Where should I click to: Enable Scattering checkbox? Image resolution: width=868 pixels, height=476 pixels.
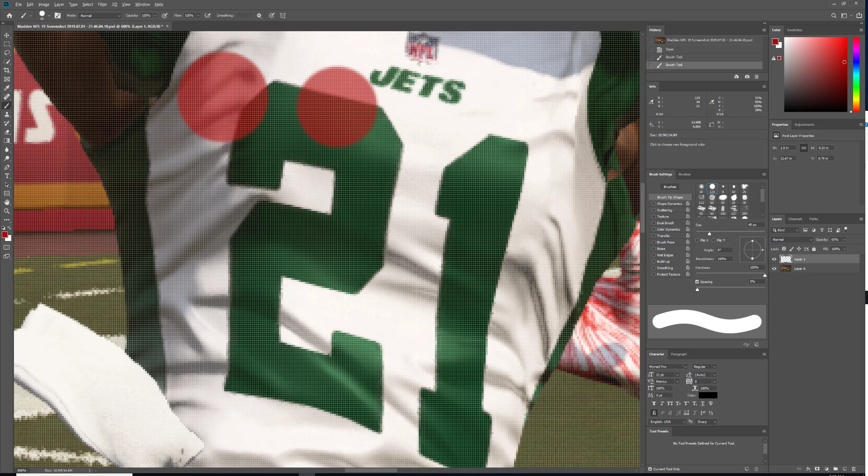pyautogui.click(x=654, y=210)
